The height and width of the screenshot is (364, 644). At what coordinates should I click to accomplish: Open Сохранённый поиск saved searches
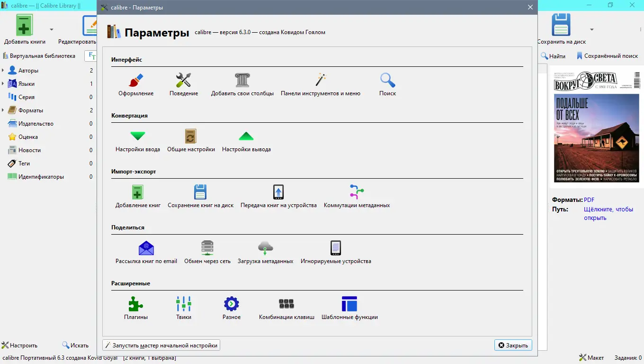point(607,56)
